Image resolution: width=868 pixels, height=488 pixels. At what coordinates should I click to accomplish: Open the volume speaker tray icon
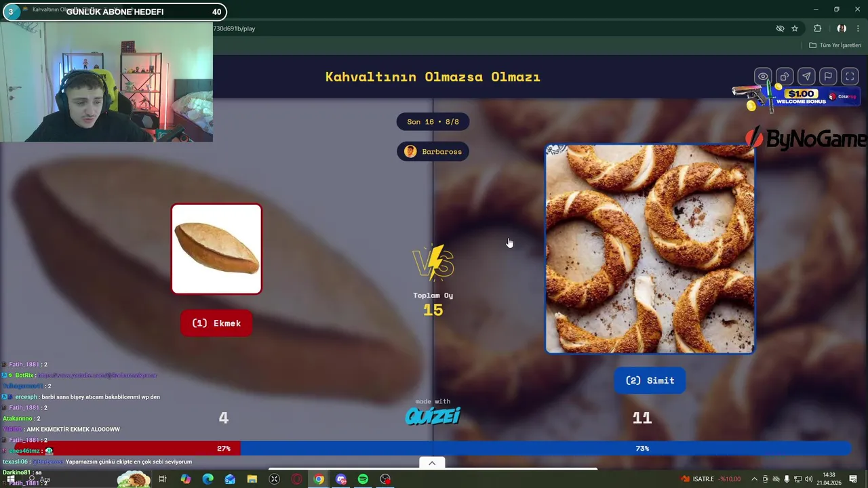[808, 479]
